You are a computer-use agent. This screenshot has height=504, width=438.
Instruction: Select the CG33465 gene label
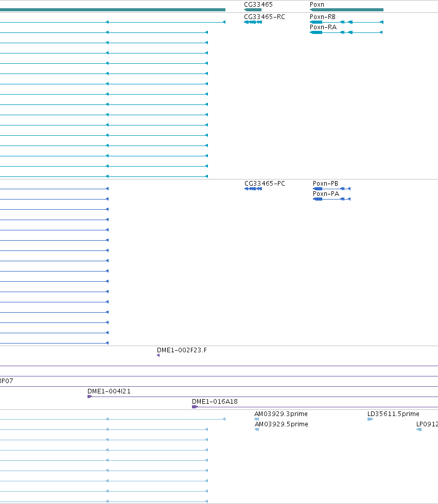(258, 5)
